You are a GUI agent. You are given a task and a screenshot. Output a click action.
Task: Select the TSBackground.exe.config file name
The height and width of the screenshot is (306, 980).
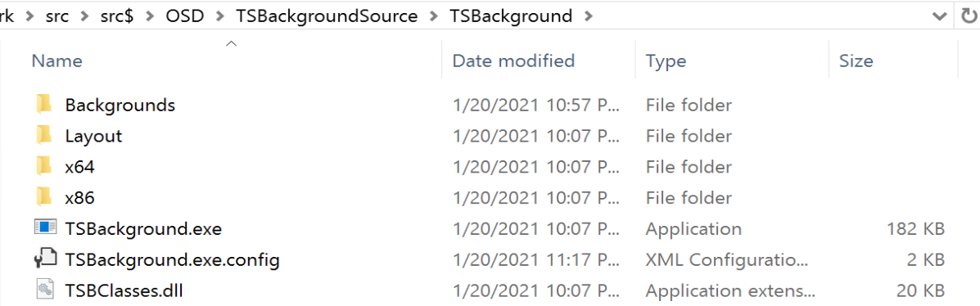coord(172,259)
